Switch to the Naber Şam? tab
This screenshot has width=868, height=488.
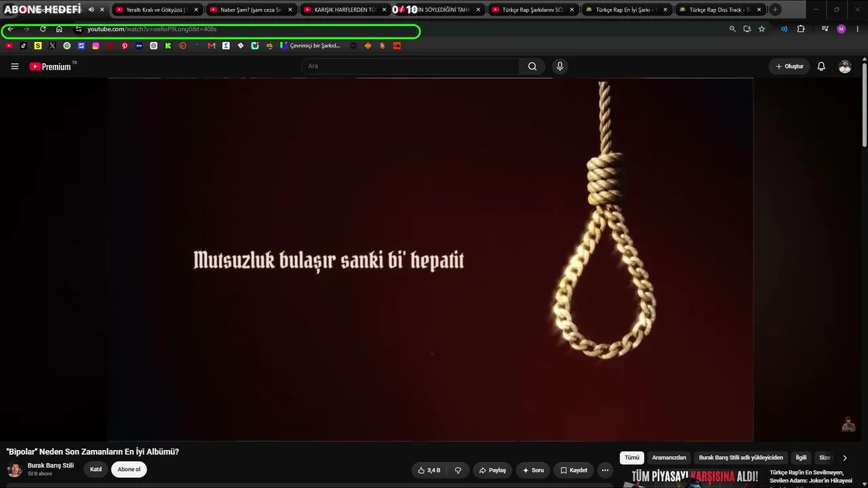[250, 9]
